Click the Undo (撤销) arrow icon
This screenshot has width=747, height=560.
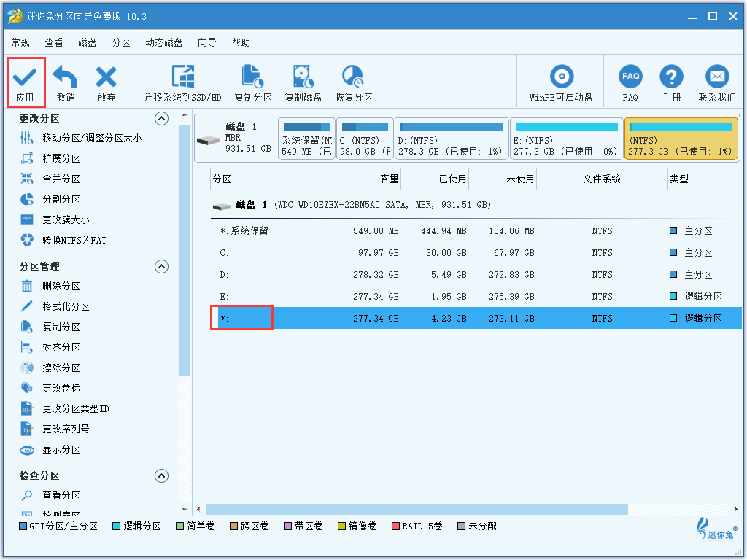(65, 77)
